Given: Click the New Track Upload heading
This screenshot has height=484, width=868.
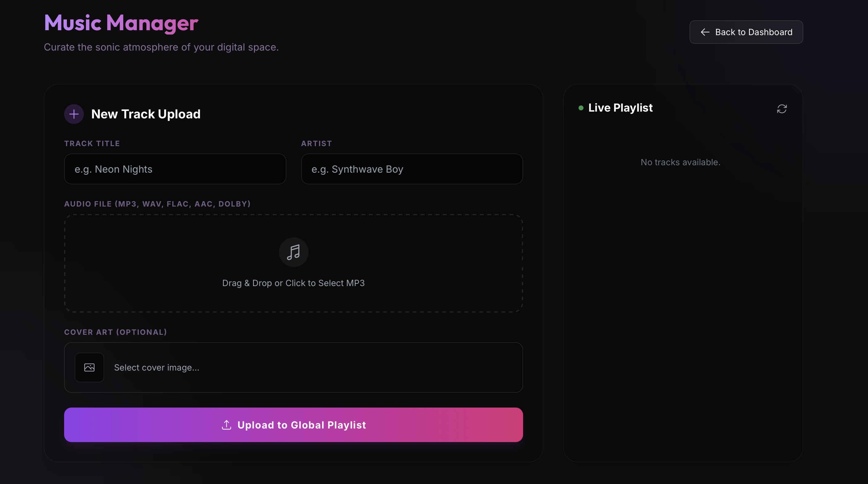Looking at the screenshot, I should tap(146, 114).
